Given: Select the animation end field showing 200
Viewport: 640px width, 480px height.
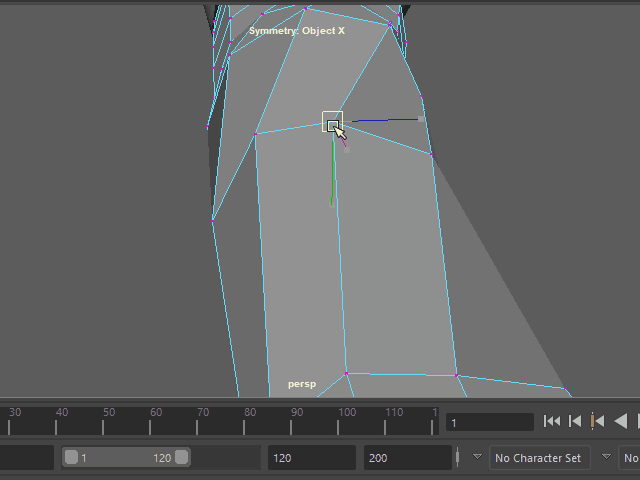Looking at the screenshot, I should pos(407,458).
